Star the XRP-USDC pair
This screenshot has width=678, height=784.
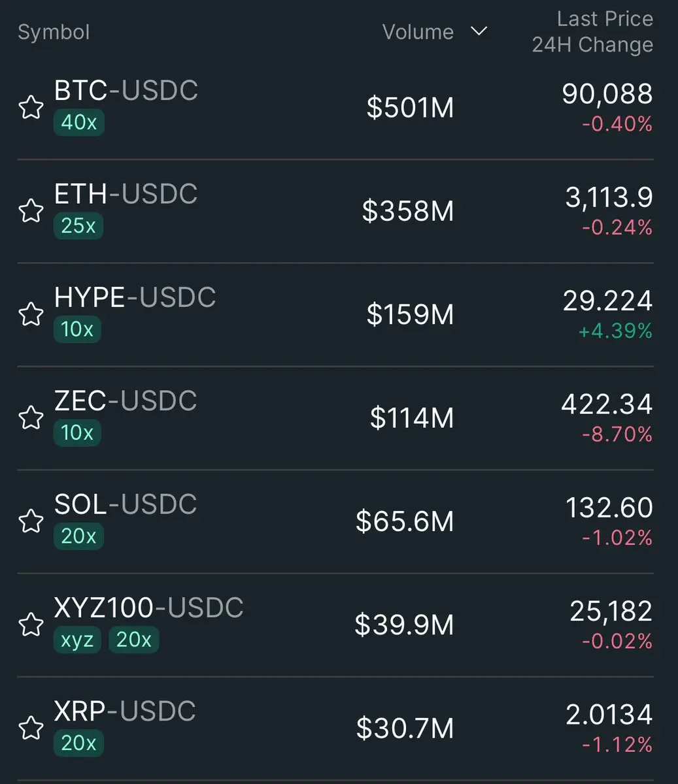(x=31, y=728)
